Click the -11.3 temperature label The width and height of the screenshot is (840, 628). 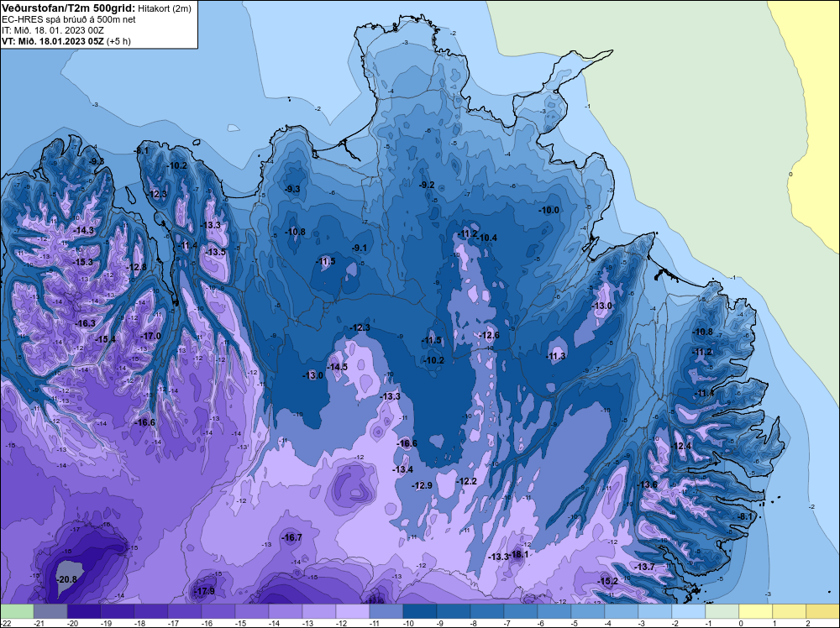(x=556, y=356)
